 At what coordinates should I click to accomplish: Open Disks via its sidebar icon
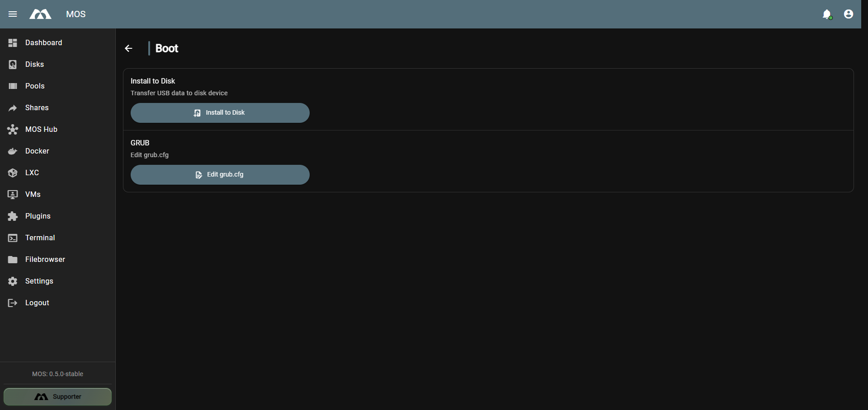point(13,65)
